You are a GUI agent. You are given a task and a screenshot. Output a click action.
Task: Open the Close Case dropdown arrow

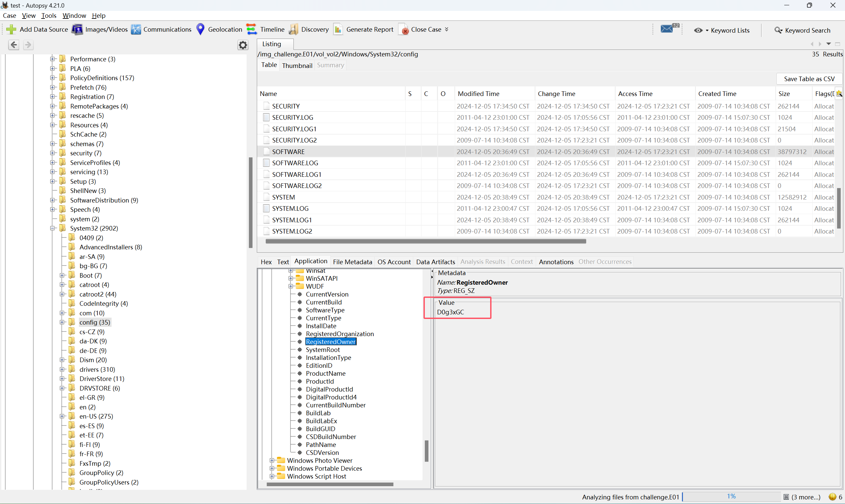(447, 30)
